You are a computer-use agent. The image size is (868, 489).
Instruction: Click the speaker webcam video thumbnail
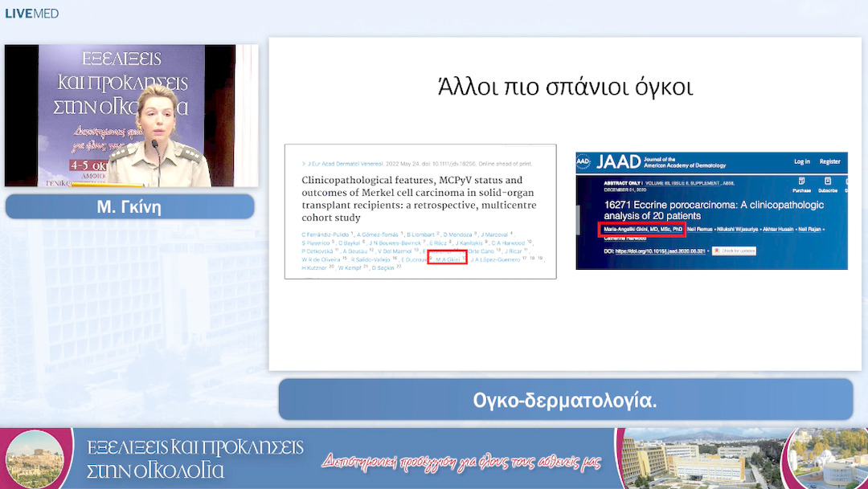tap(130, 116)
